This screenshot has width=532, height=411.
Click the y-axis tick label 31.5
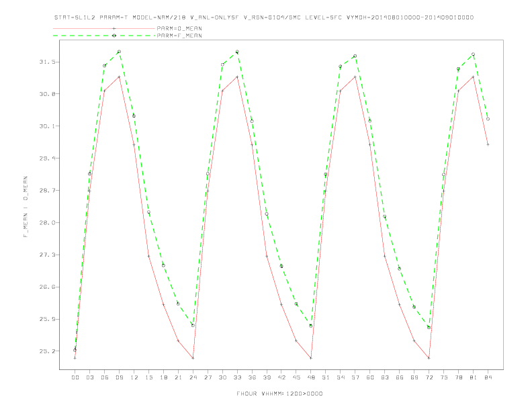(48, 62)
